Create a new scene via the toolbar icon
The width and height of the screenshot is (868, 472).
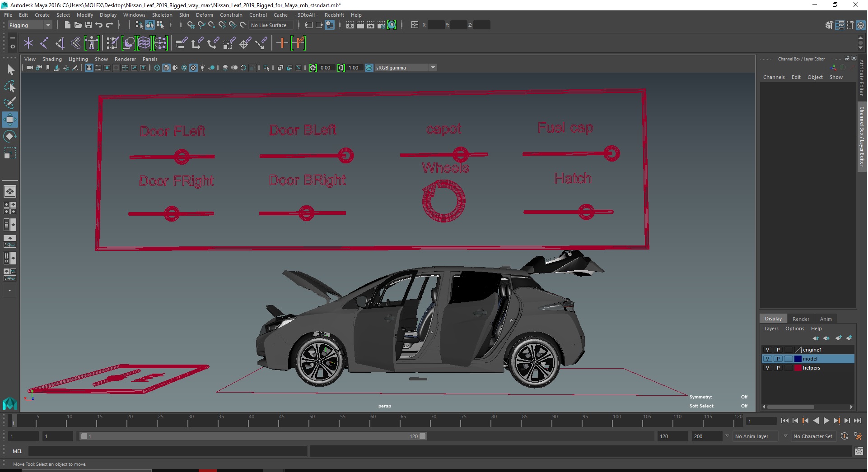coord(67,25)
